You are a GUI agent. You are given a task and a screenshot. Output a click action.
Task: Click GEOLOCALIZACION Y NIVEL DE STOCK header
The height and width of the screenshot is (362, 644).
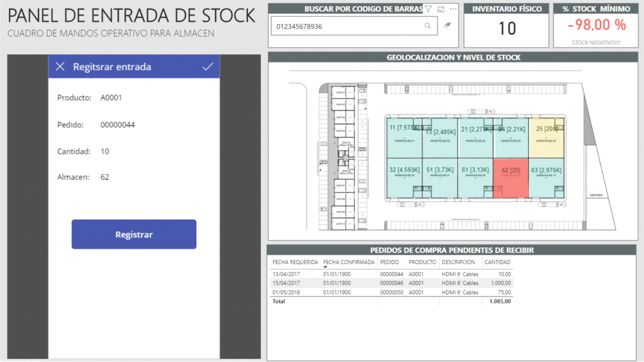point(453,57)
